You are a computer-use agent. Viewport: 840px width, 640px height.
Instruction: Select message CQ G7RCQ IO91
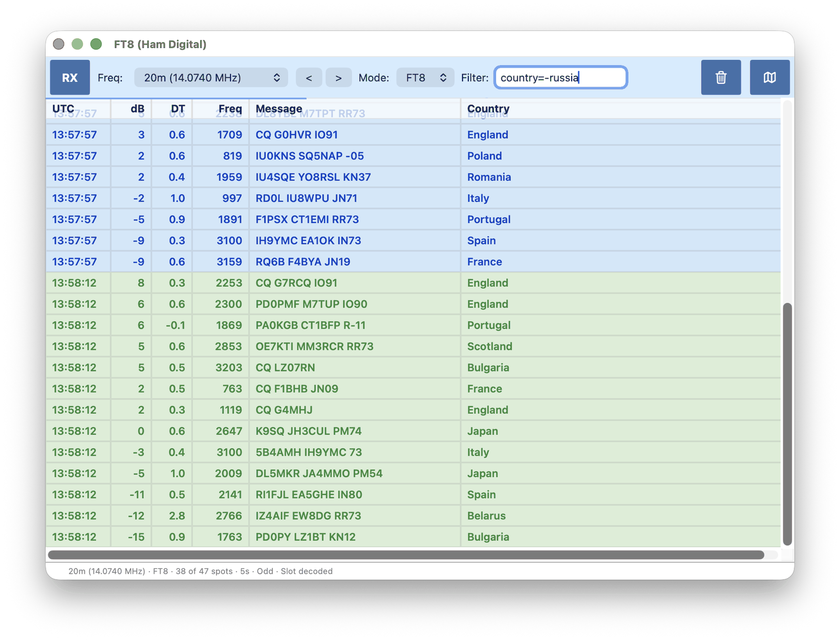click(296, 283)
